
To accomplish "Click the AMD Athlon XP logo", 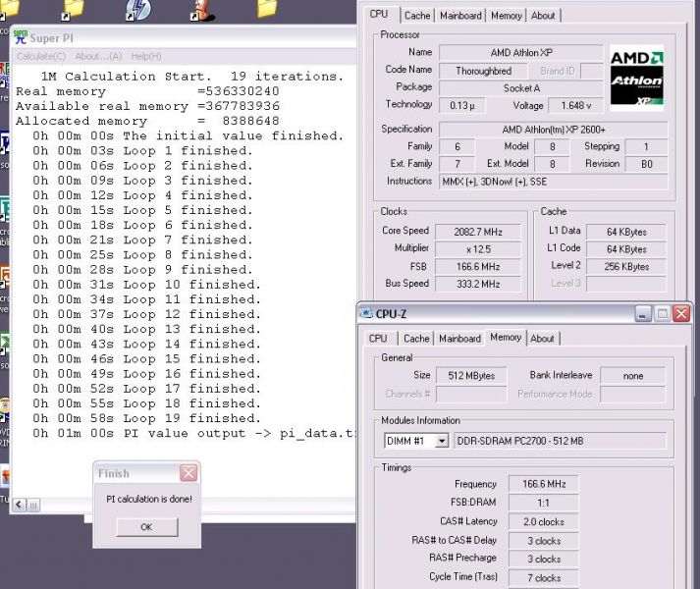I will [x=636, y=78].
